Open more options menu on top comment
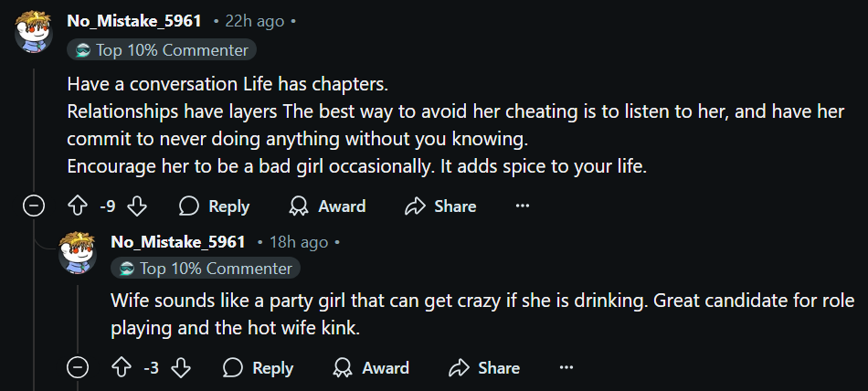The height and width of the screenshot is (391, 868). (x=523, y=206)
